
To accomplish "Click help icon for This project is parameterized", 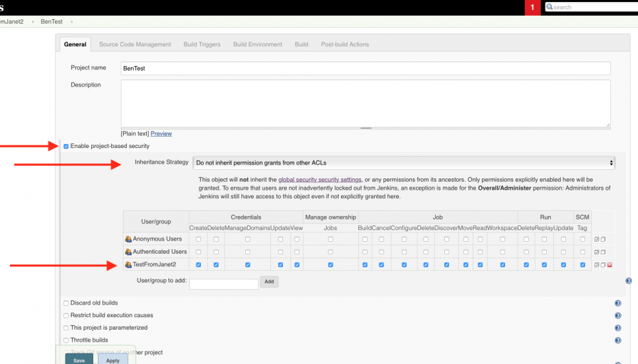I will coord(618,328).
